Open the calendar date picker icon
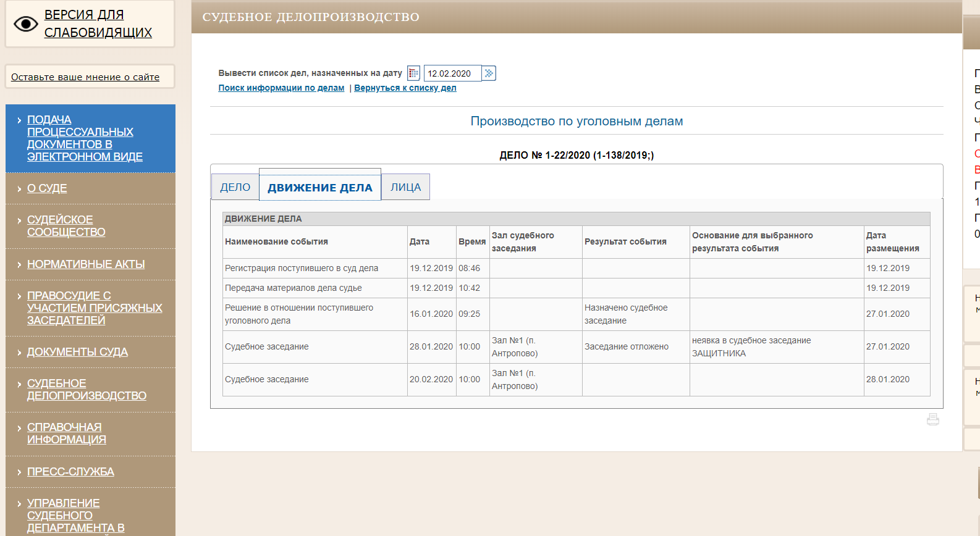 413,73
